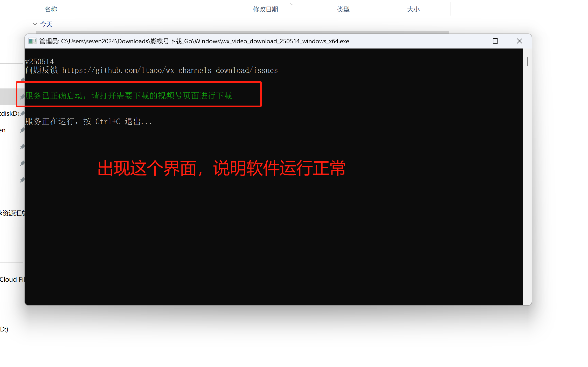
Task: Maximize the wx_video_download console window
Action: coord(495,41)
